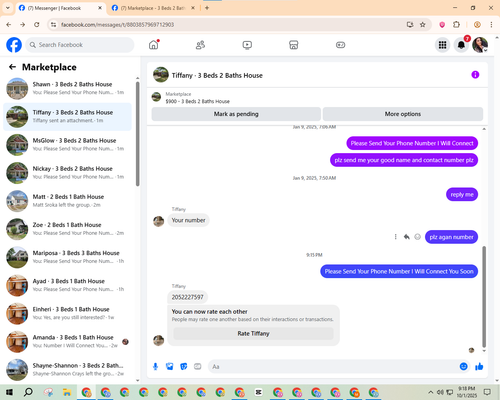This screenshot has width=500, height=400.
Task: Open the Home feed icon
Action: click(x=154, y=45)
